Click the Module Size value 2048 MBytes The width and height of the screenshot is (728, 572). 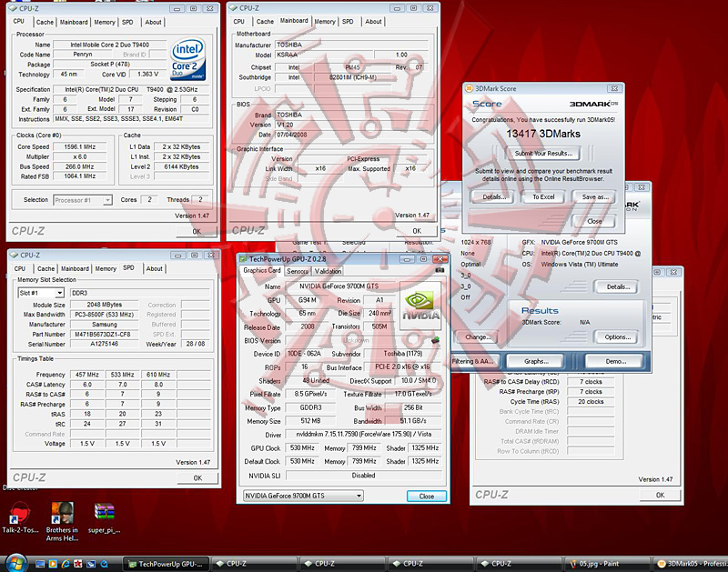tap(104, 305)
